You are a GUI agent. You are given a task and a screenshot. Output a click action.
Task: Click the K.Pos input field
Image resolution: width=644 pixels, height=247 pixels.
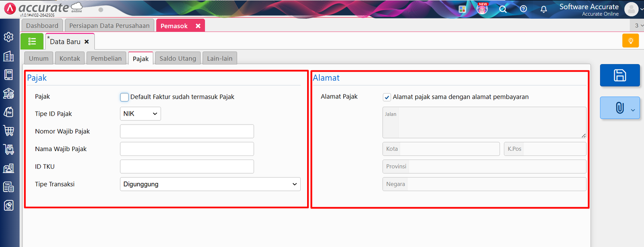coord(545,149)
